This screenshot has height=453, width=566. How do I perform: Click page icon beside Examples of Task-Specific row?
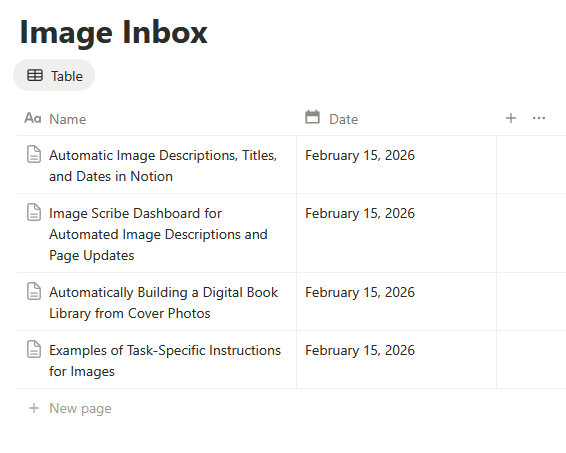click(x=34, y=349)
